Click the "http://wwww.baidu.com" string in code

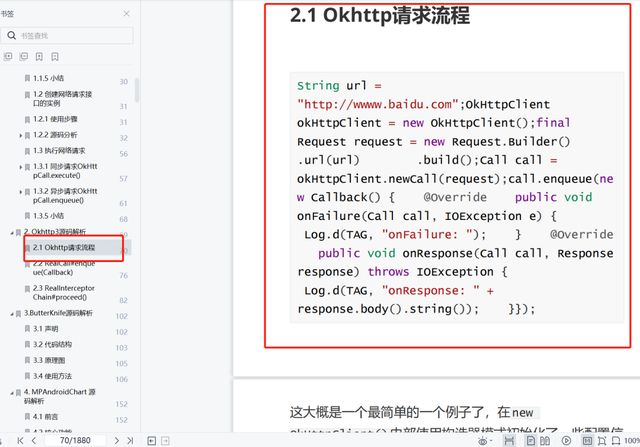(x=378, y=105)
